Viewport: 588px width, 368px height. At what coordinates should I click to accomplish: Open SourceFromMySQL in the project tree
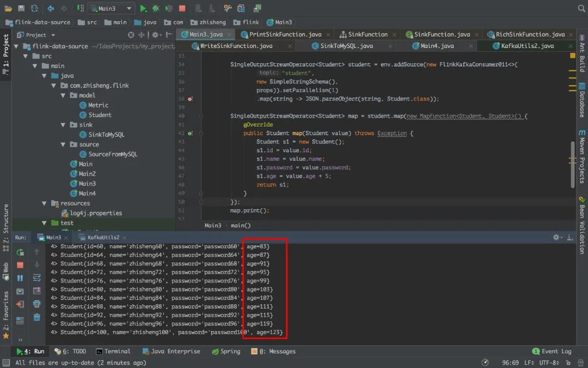(x=113, y=154)
